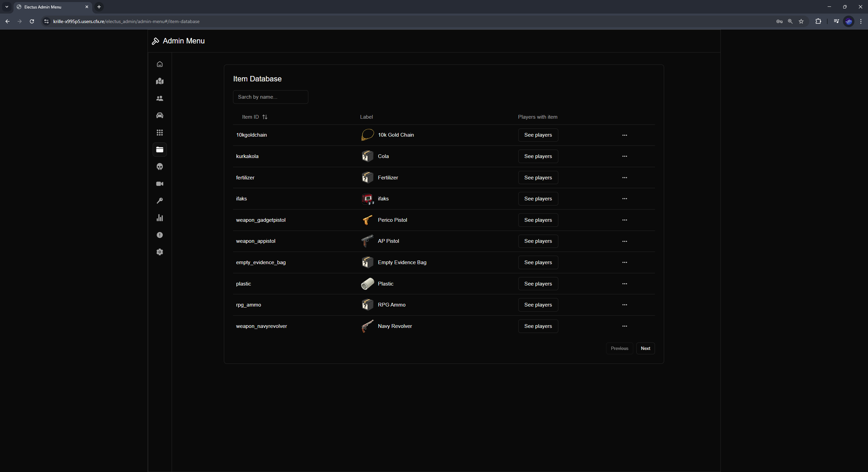Open the statistics bar chart icon
The width and height of the screenshot is (868, 472).
pos(160,218)
